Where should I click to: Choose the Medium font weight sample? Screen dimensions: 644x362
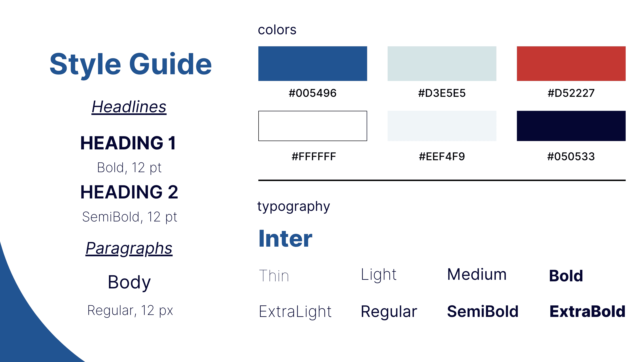pos(477,274)
